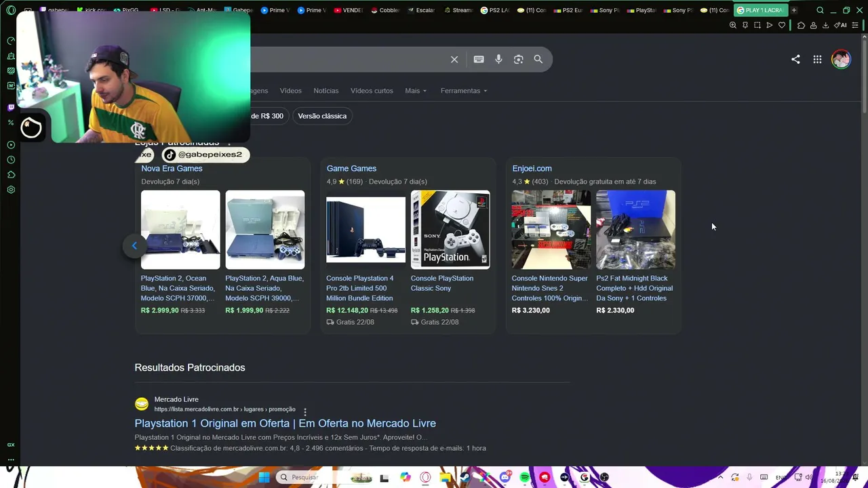This screenshot has height=488, width=868.
Task: Open the Game Games store link
Action: [x=351, y=169]
